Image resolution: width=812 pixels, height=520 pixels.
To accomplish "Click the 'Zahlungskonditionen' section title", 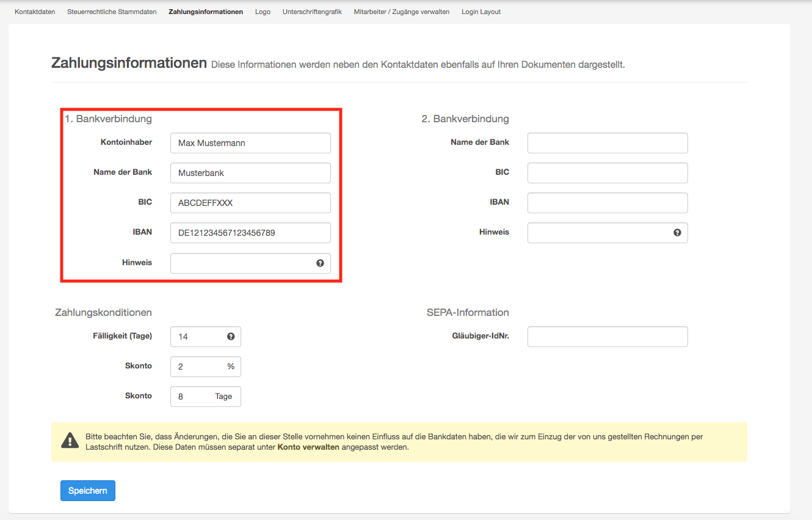I will [103, 312].
